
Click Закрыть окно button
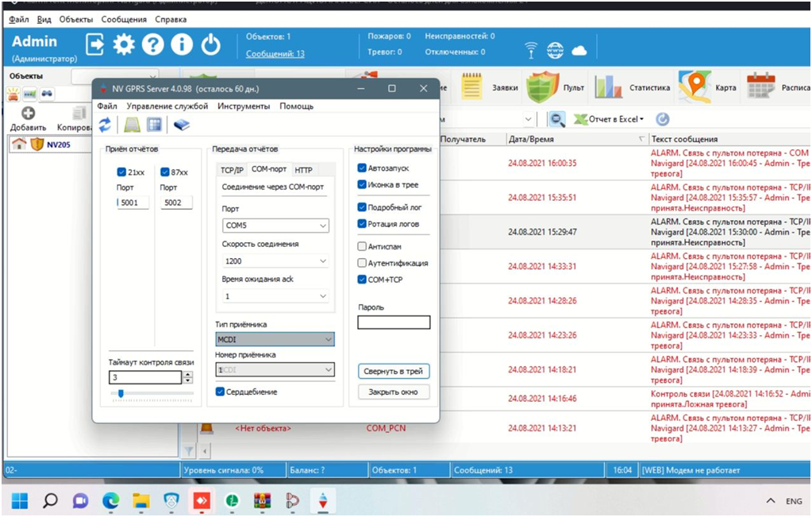click(x=394, y=392)
